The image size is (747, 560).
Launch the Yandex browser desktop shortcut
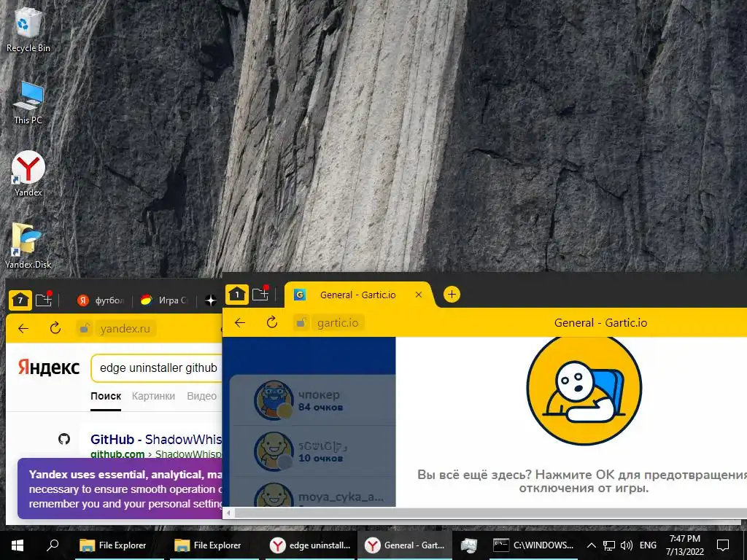28,174
